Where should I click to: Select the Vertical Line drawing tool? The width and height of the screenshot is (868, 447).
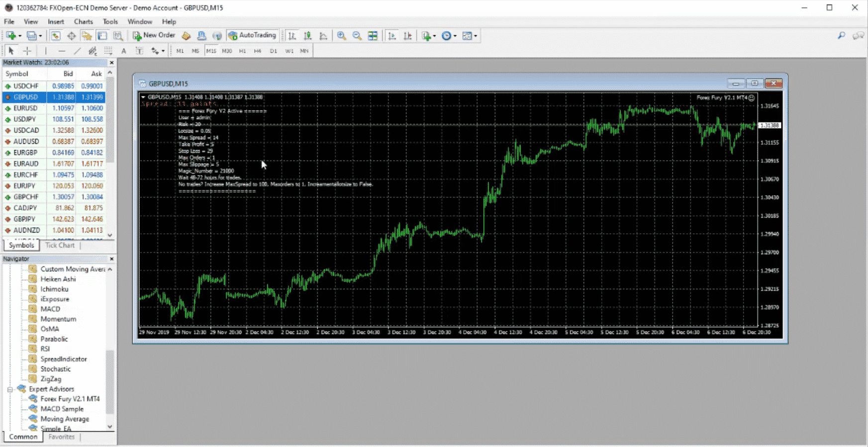46,51
